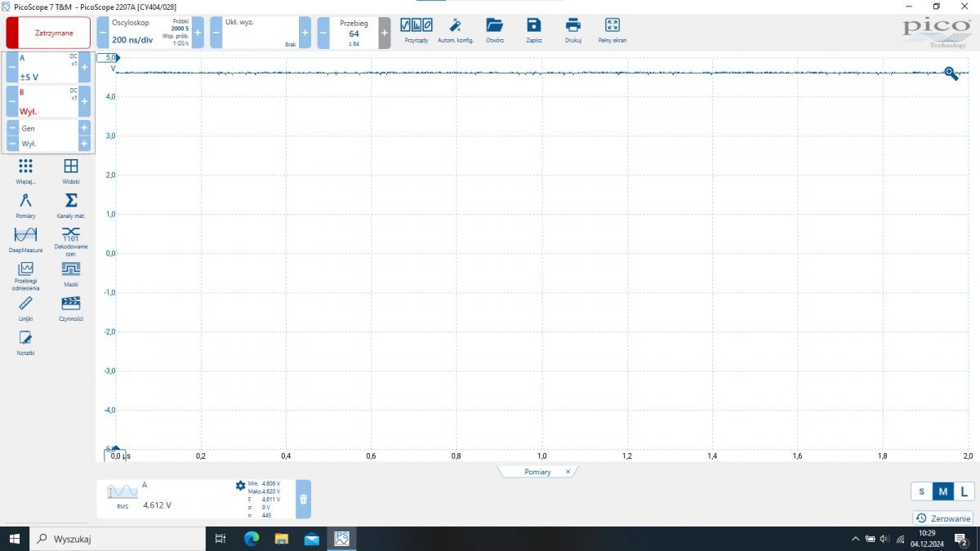Click the red Zatrzymane run/stop button
The image size is (980, 551).
(x=48, y=33)
